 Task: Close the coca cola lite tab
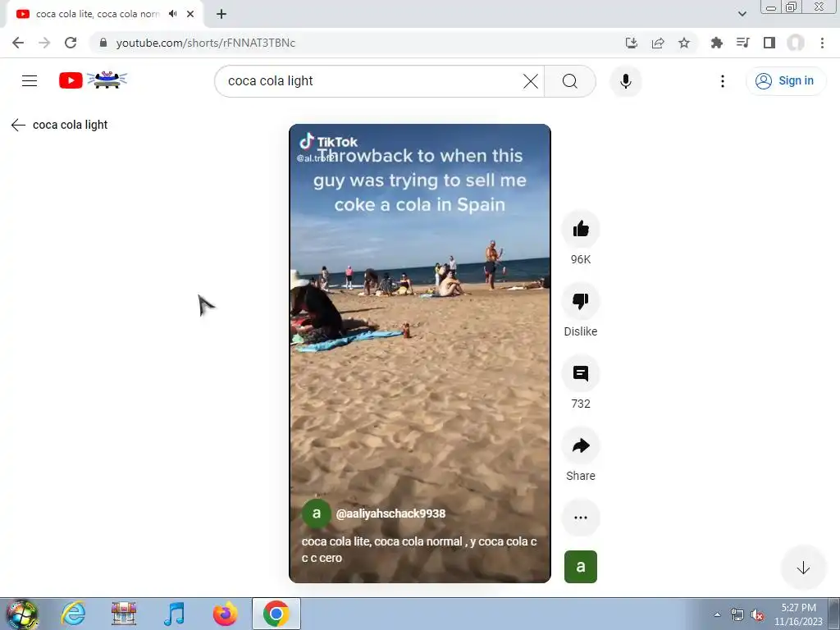pyautogui.click(x=190, y=14)
